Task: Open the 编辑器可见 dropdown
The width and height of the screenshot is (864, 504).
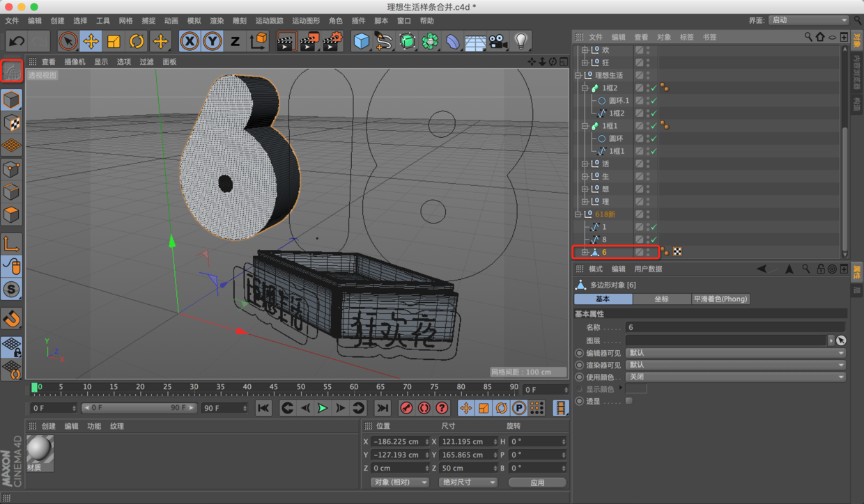Action: pos(736,353)
